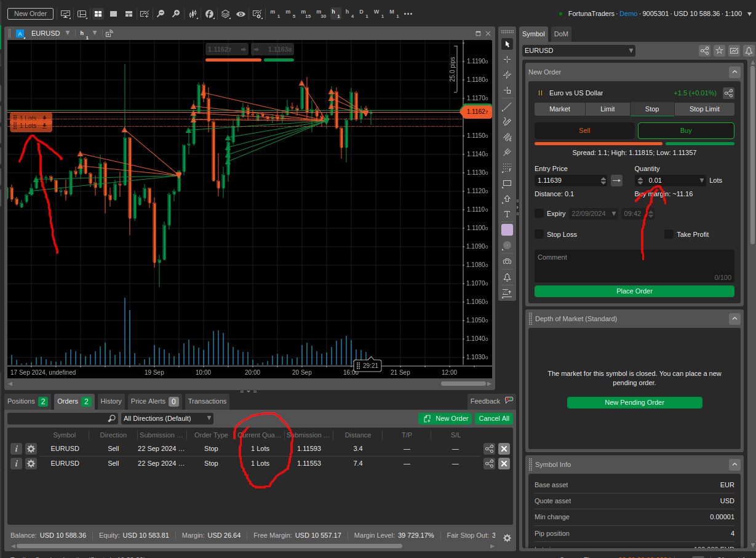Screen dimensions: 756x558
Task: Cancel the second EURUSD sell stop order
Action: click(x=504, y=463)
